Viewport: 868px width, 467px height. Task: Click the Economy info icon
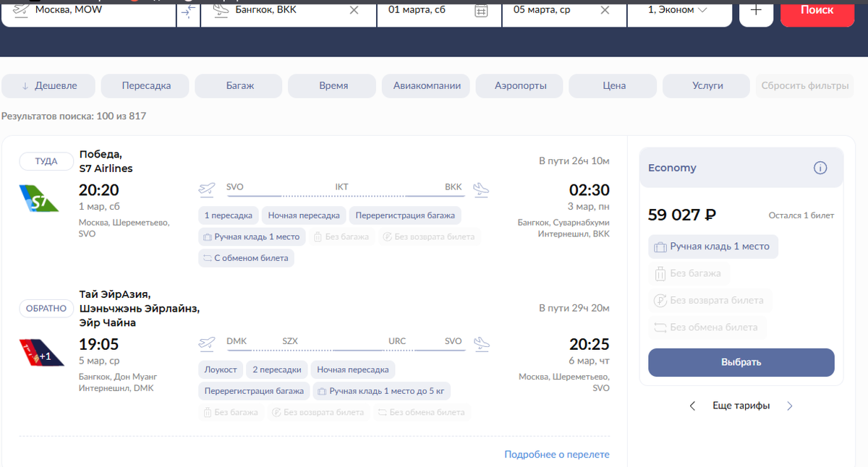(x=820, y=168)
